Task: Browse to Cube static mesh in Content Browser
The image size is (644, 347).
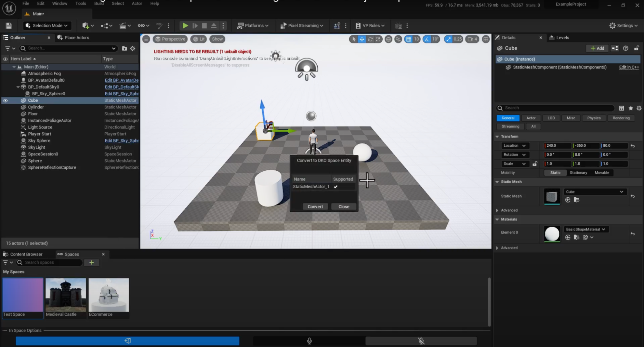Action: tap(576, 200)
